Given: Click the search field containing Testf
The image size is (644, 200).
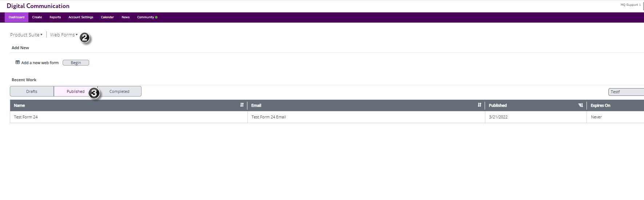Looking at the screenshot, I should click(x=626, y=92).
